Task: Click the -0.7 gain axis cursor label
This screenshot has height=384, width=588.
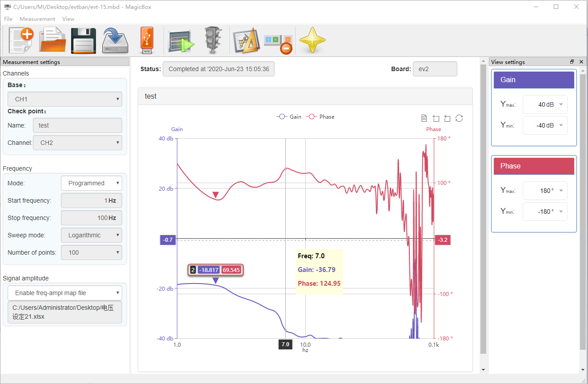Action: [x=168, y=240]
